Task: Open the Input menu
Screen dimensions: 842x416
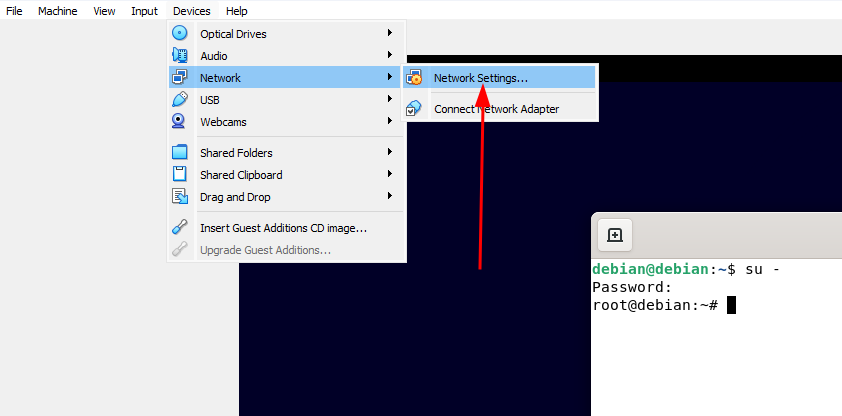Action: pos(144,11)
